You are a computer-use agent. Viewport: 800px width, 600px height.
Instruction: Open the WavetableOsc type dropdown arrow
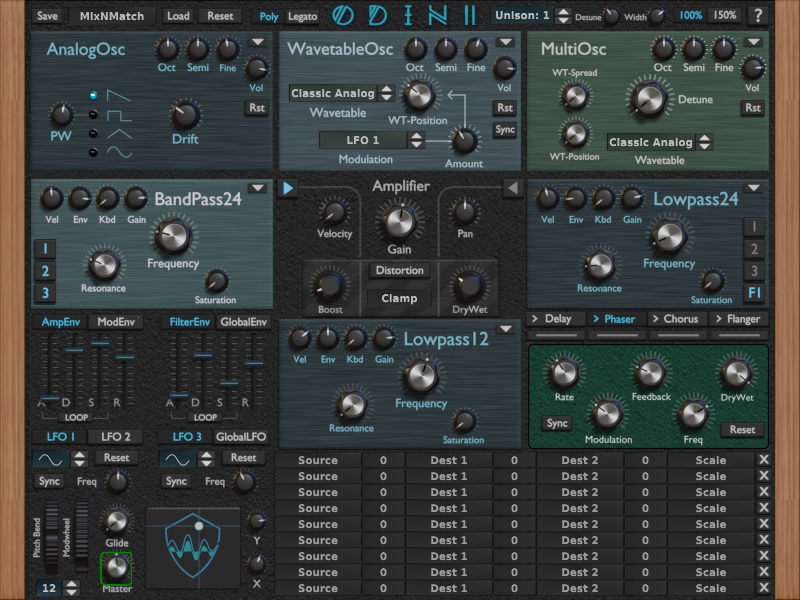(x=506, y=42)
